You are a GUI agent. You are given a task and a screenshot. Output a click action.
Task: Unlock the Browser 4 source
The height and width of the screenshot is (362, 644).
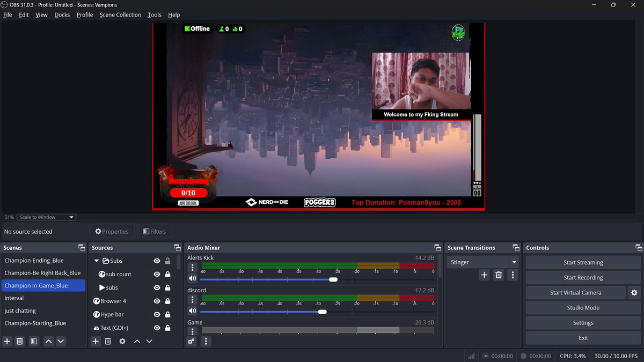[167, 301]
